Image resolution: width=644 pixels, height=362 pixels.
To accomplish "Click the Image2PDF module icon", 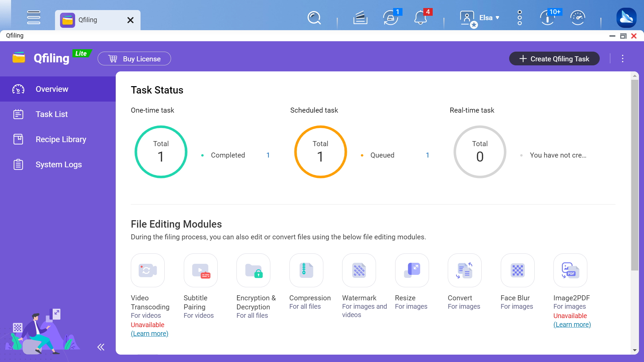I will point(570,269).
